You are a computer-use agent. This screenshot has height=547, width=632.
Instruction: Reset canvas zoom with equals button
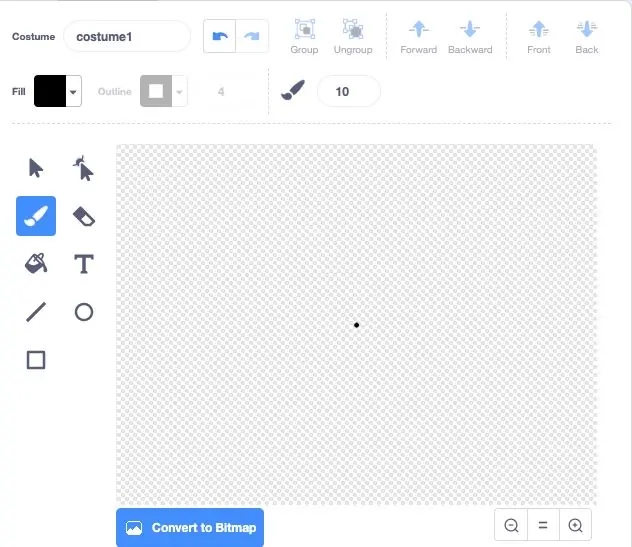[543, 525]
